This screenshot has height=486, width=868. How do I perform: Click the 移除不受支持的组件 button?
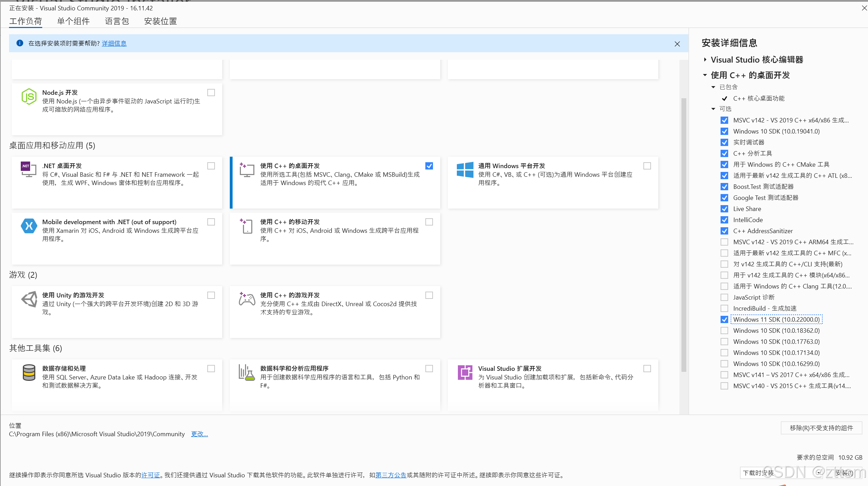tap(821, 428)
